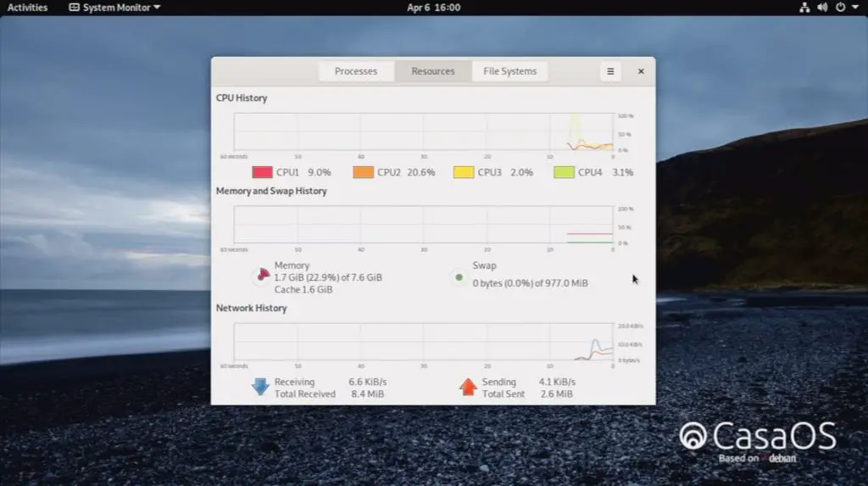Expand the system menu dropdown arrow
This screenshot has height=486, width=868.
click(854, 8)
